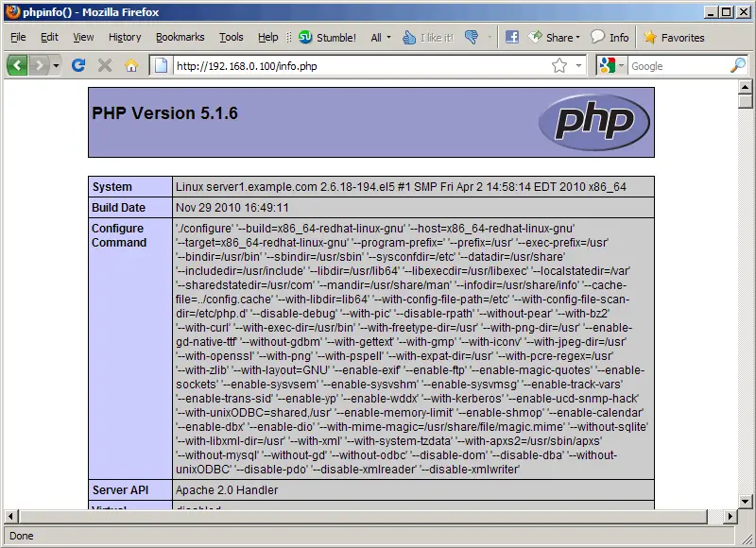Click the Facebook toolbar icon
The height and width of the screenshot is (548, 756).
[512, 37]
